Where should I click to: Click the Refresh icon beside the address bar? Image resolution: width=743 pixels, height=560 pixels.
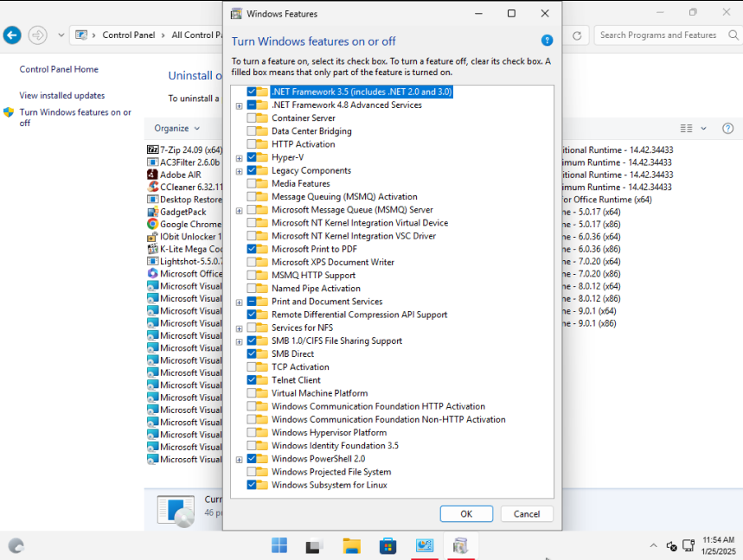click(577, 35)
